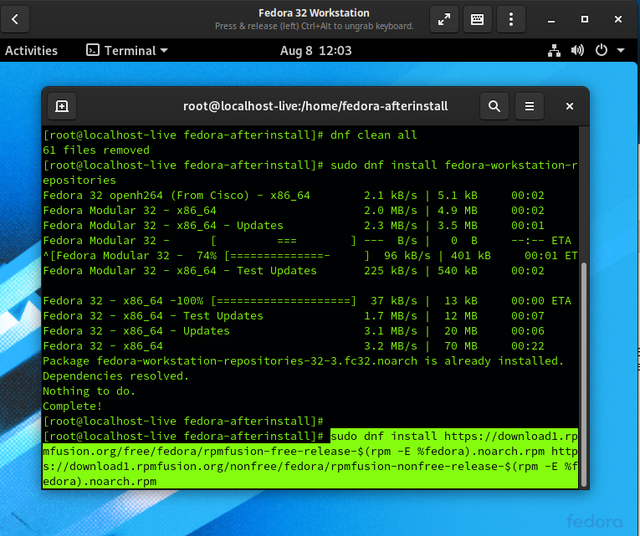Close the Fedora 32 Workstation viewer window
This screenshot has width=640, height=536.
[x=618, y=19]
